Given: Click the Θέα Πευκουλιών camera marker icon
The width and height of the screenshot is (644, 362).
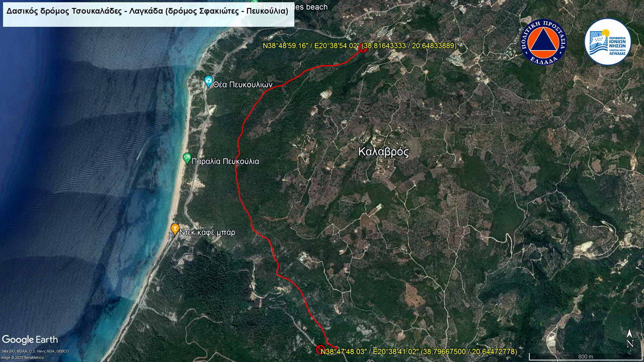Looking at the screenshot, I should coord(209,81).
